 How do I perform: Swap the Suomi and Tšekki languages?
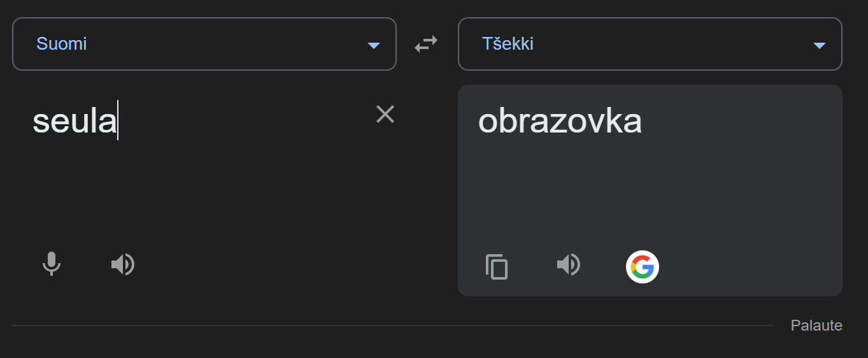coord(426,44)
